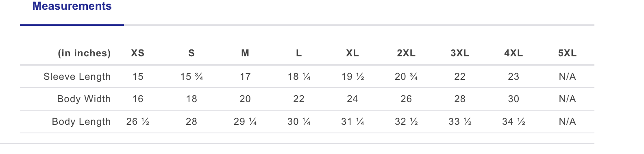
Task: Select the M size column header
Action: click(245, 53)
